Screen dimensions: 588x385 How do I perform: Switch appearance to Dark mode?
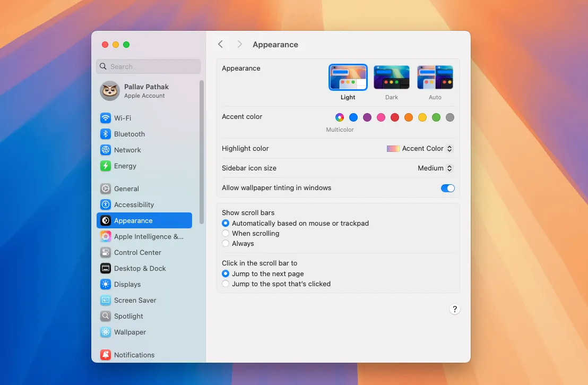pos(391,76)
